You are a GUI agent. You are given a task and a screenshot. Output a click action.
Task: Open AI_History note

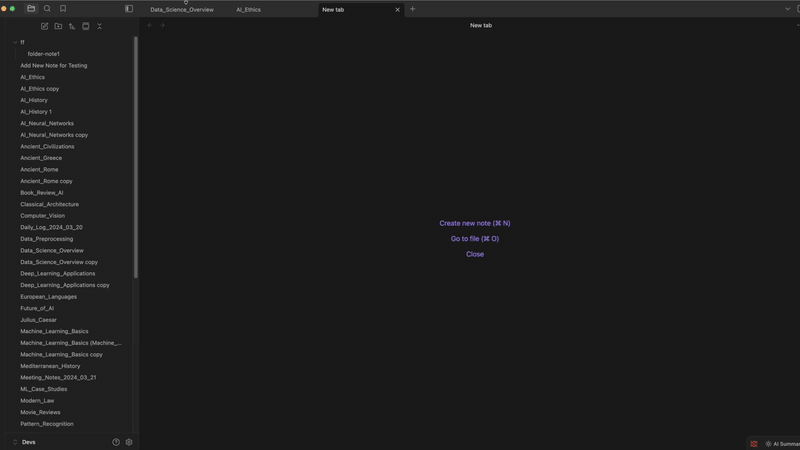34,101
